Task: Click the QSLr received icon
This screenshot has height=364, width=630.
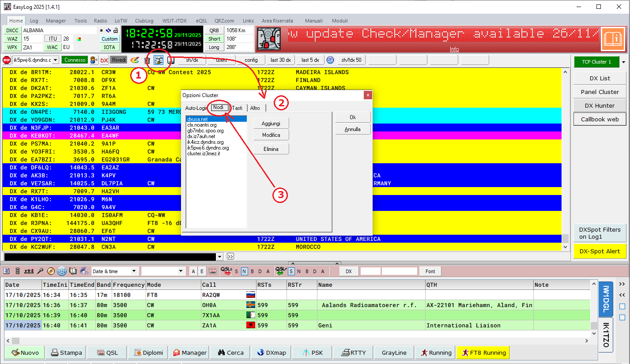Action: pyautogui.click(x=281, y=270)
